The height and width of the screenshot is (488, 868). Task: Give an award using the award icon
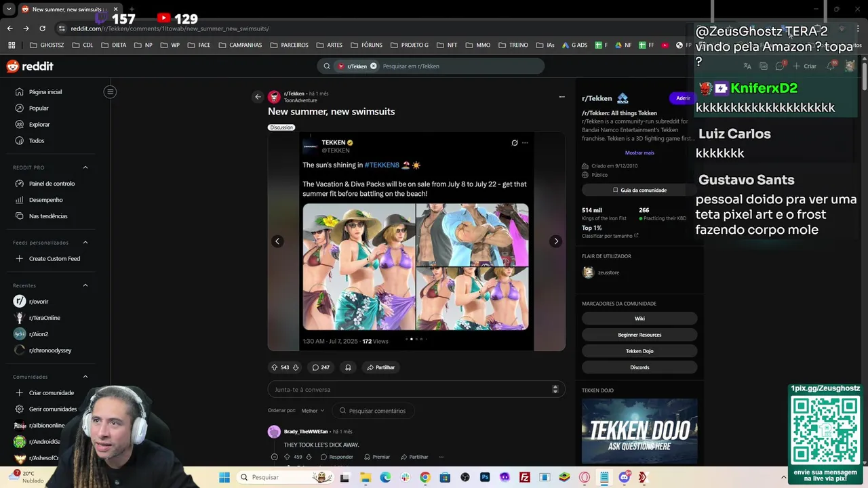pos(348,367)
